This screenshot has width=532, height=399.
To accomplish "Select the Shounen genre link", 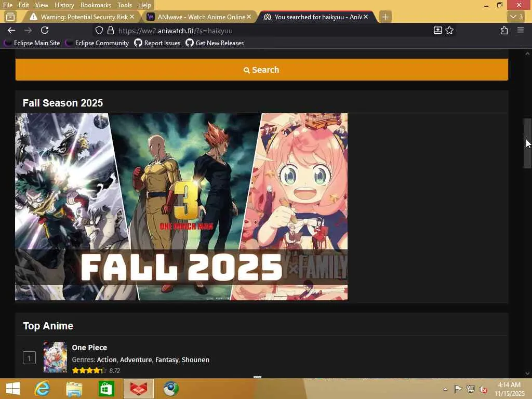I will 195,360.
